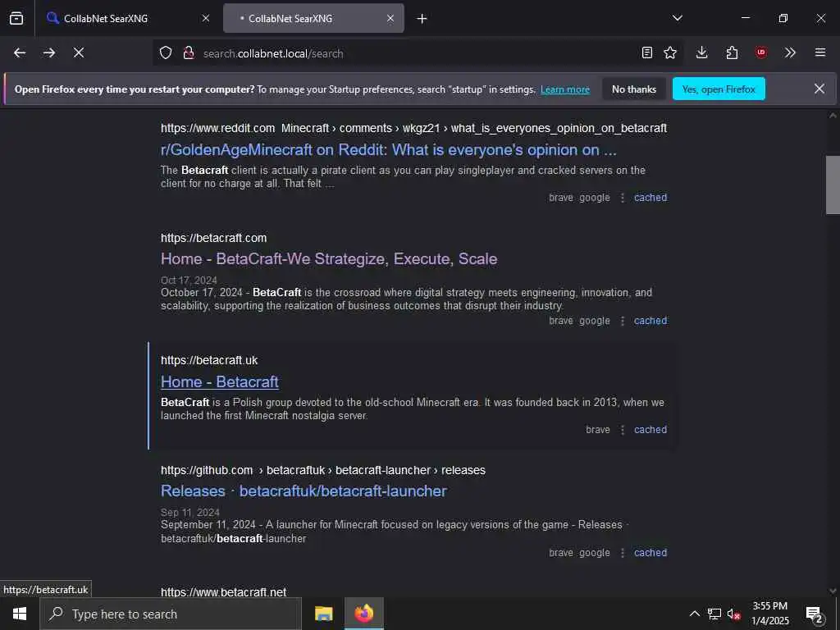Click the https://www.betacraft.net URL text
This screenshot has width=840, height=630.
pyautogui.click(x=223, y=592)
